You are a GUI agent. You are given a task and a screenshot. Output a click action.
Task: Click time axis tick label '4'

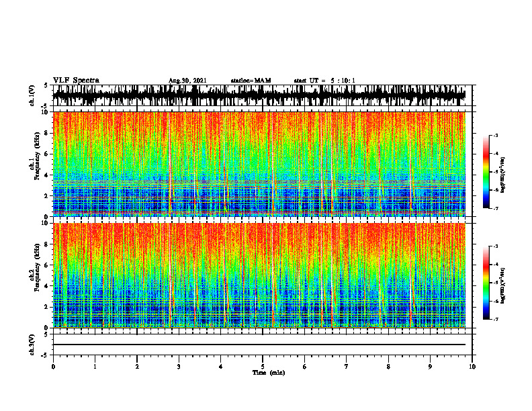tap(221, 367)
